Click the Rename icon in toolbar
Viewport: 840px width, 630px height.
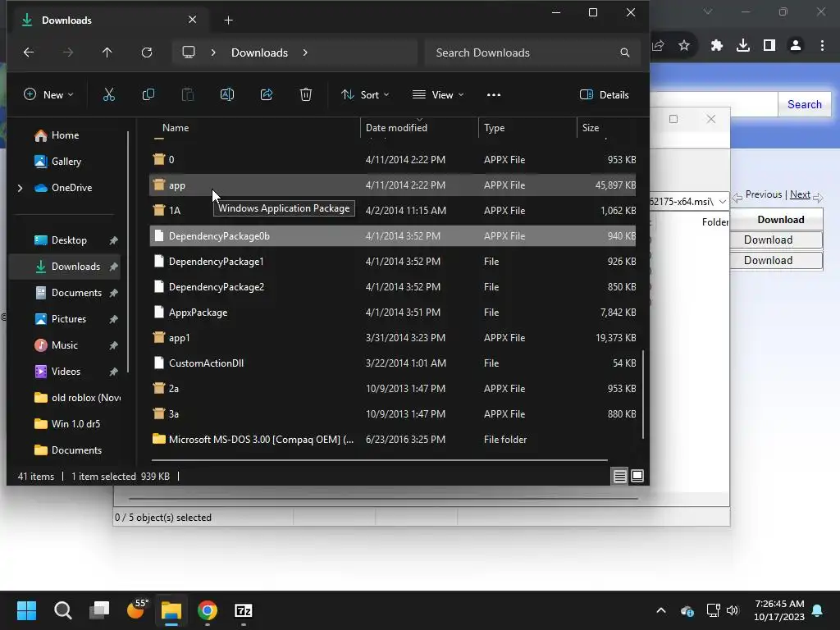click(x=227, y=95)
